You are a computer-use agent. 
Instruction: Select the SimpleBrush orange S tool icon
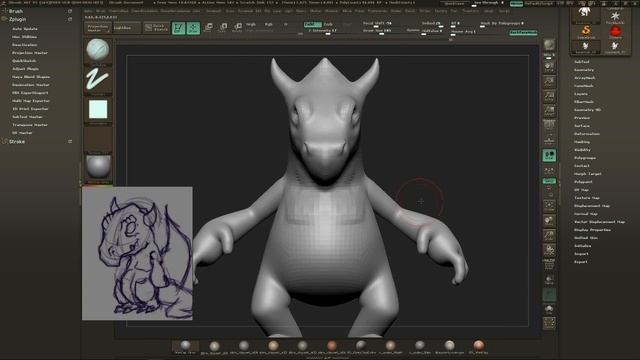[x=586, y=31]
